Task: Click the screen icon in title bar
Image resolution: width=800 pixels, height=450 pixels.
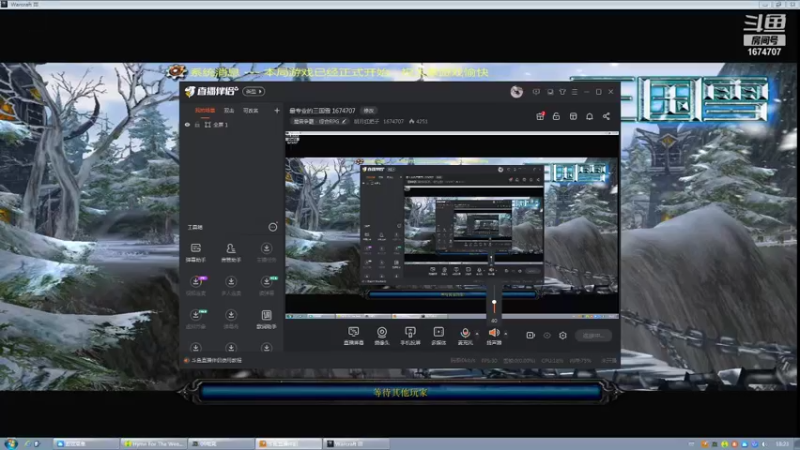Action: point(550,92)
